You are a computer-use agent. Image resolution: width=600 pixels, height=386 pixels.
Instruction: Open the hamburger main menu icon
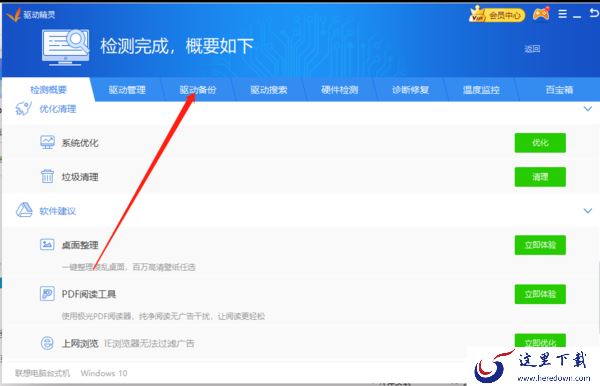(562, 14)
